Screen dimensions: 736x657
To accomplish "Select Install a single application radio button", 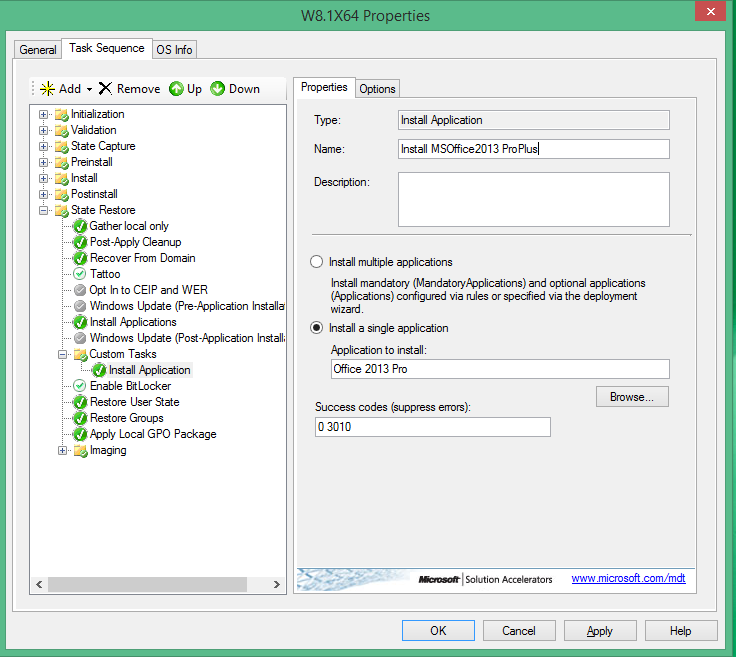I will click(x=317, y=328).
